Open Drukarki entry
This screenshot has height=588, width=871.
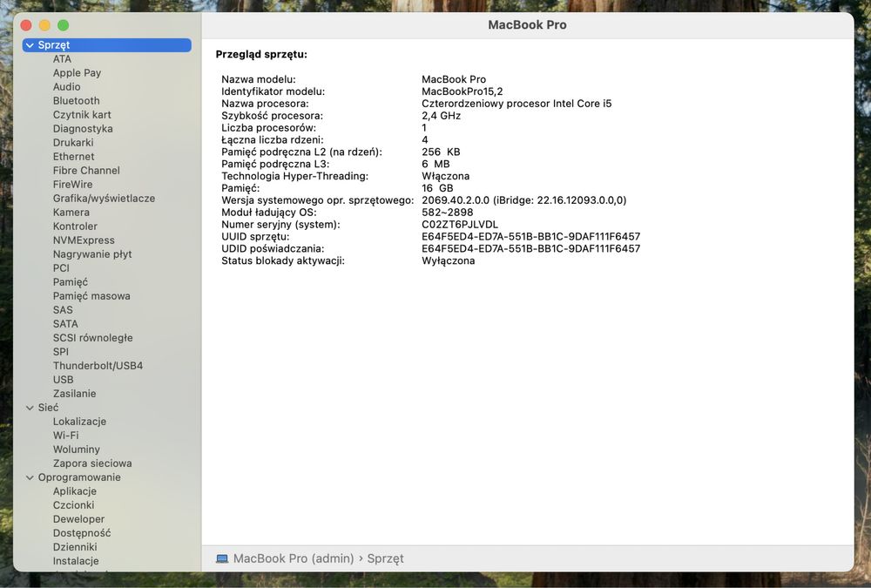[x=73, y=142]
